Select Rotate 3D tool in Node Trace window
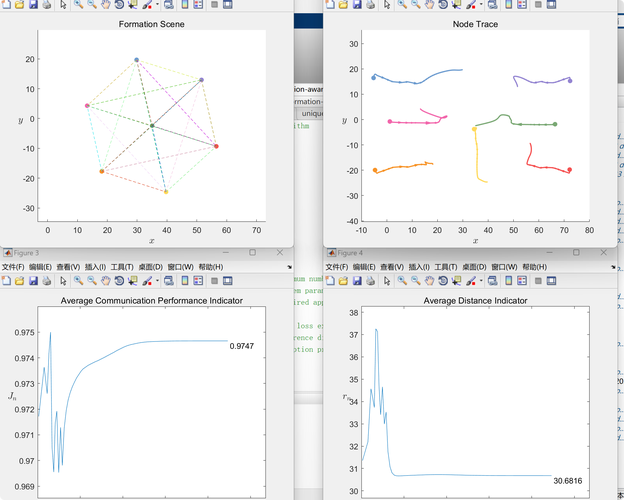 (x=442, y=5)
